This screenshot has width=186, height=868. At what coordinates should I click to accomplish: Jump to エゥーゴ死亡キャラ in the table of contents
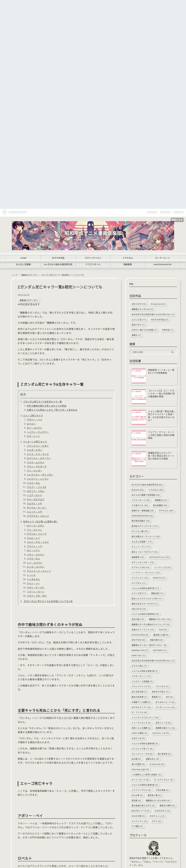(33, 415)
